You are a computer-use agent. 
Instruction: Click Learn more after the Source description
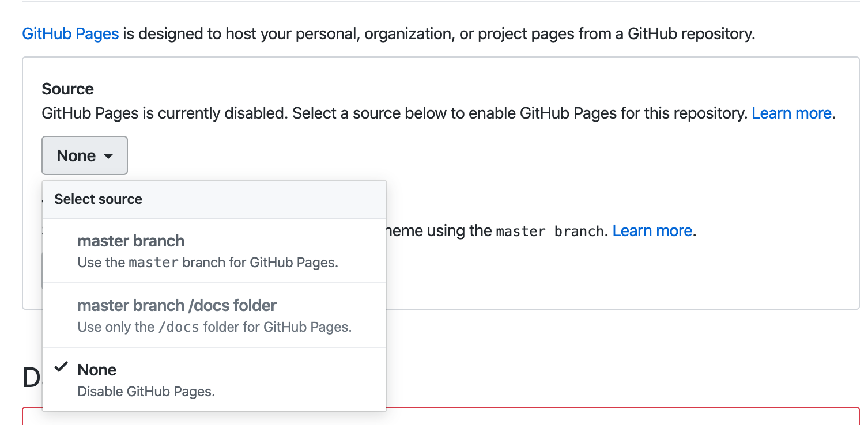[x=791, y=113]
